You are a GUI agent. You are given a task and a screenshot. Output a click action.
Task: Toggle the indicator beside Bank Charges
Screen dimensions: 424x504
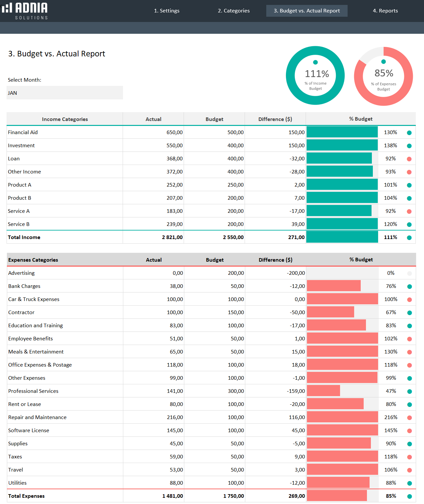[x=409, y=286]
